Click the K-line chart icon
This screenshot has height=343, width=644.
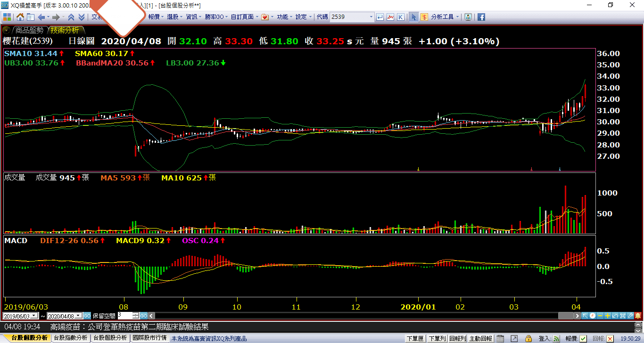click(x=400, y=17)
